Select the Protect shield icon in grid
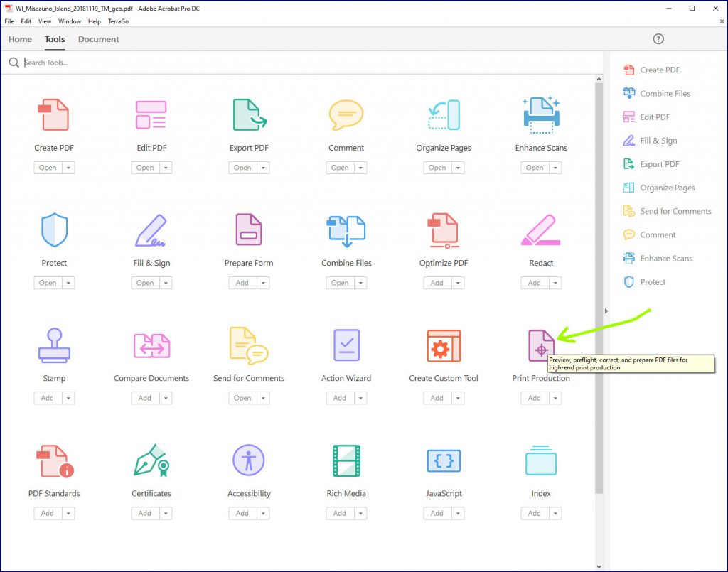The height and width of the screenshot is (572, 728). 54,230
